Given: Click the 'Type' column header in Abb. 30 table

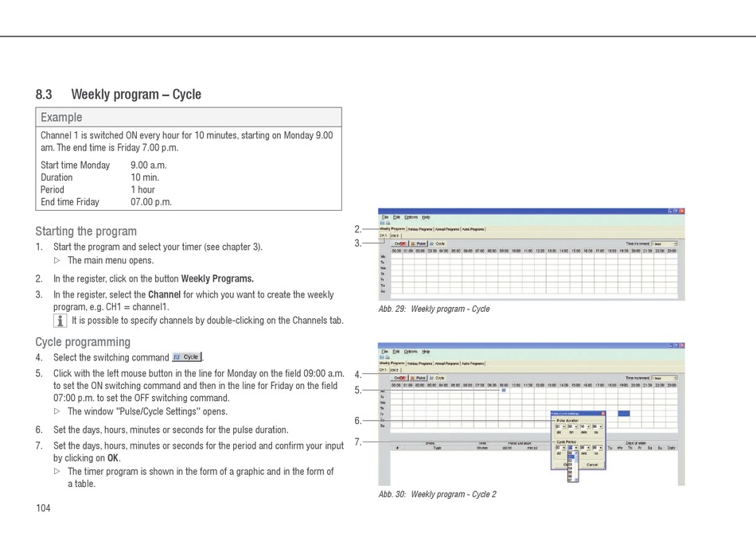Looking at the screenshot, I should point(438,448).
